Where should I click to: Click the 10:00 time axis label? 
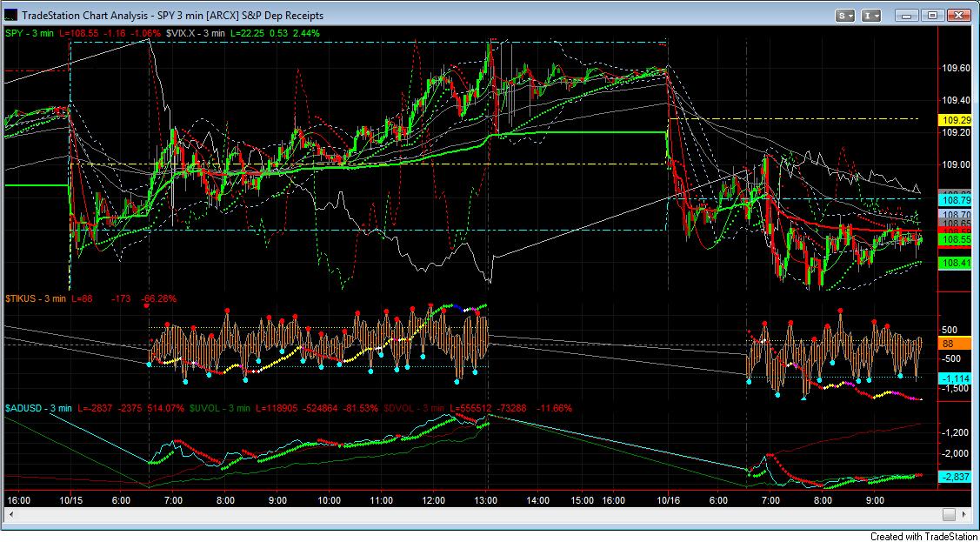[x=329, y=500]
